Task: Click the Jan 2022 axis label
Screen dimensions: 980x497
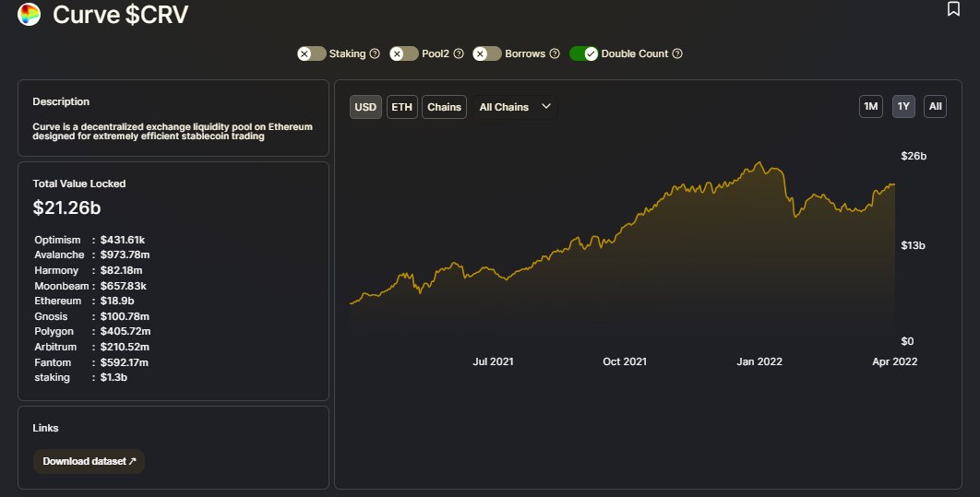Action: click(759, 361)
